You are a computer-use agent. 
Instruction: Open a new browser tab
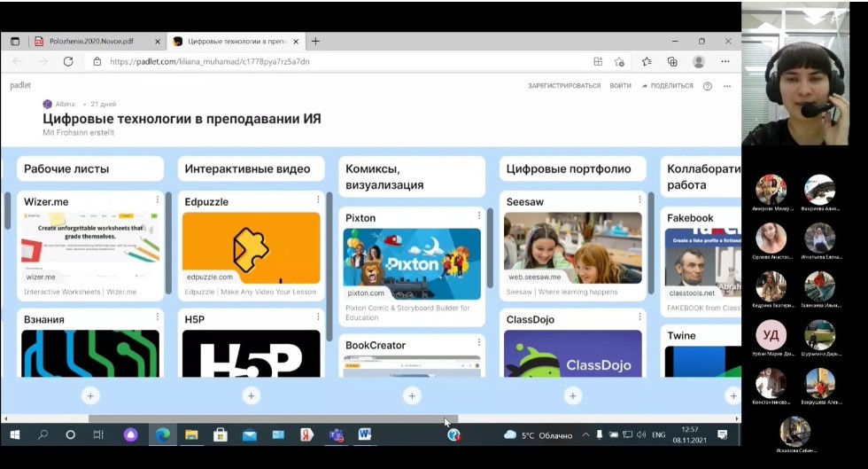(315, 42)
